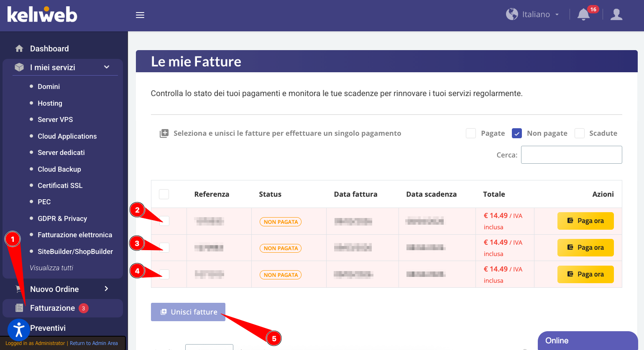Click the I miei servizi box icon

coord(19,67)
